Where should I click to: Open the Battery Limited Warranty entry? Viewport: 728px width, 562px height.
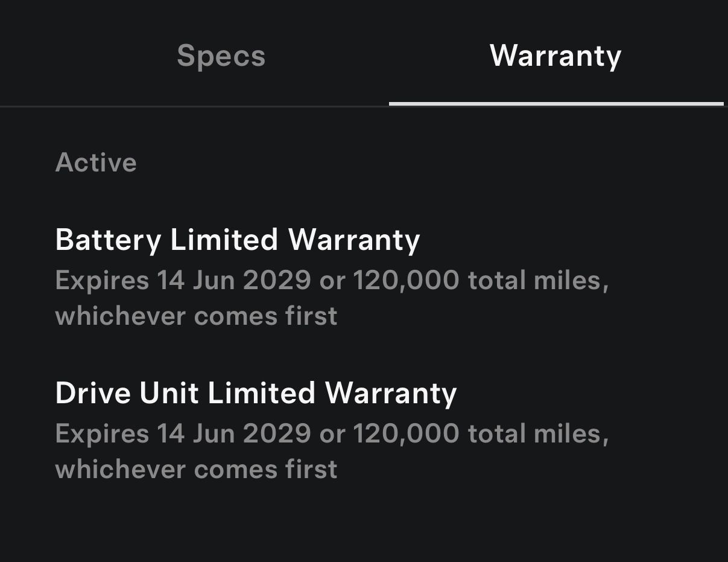(238, 240)
